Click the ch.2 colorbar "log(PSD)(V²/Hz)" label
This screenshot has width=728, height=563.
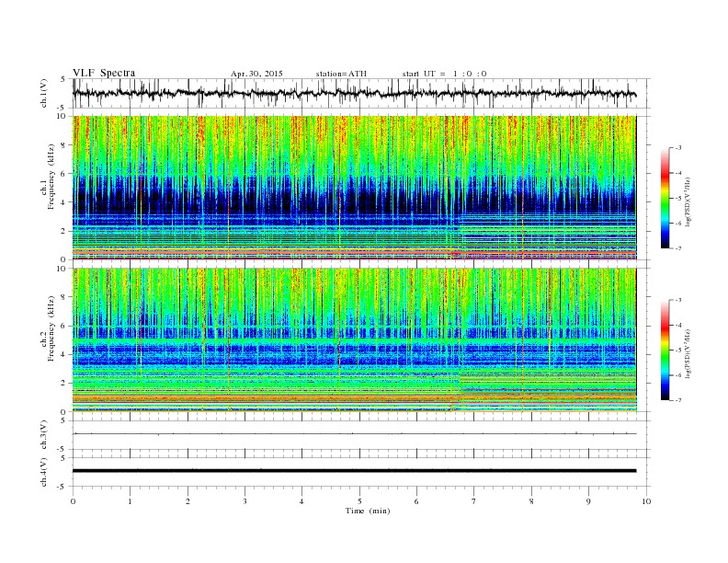688,353
